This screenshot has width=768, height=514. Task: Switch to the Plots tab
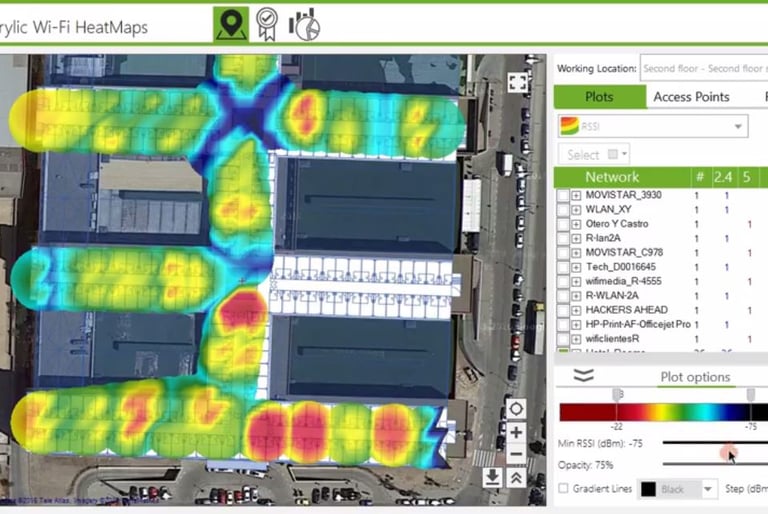pyautogui.click(x=600, y=97)
